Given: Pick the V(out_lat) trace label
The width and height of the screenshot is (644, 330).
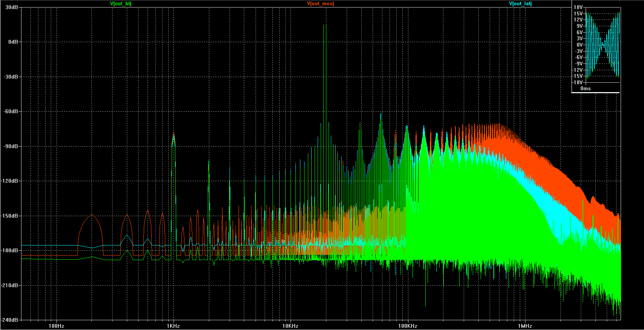Looking at the screenshot, I should coord(520,4).
